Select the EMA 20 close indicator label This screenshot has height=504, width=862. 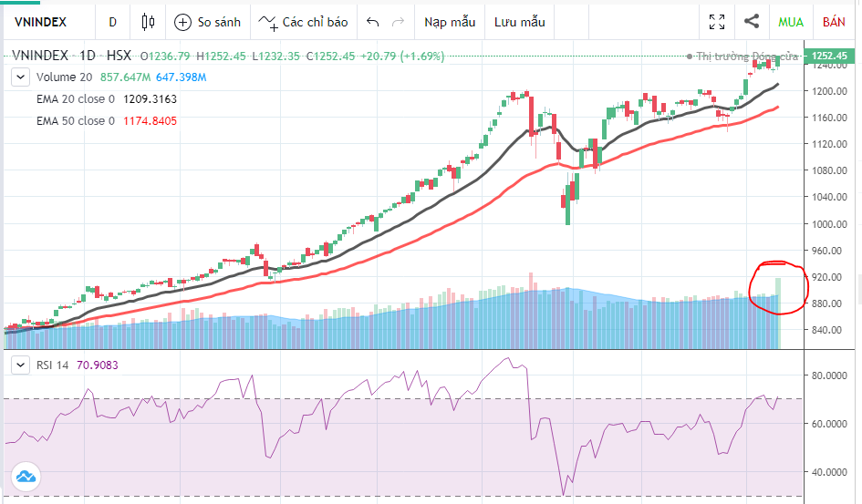76,98
